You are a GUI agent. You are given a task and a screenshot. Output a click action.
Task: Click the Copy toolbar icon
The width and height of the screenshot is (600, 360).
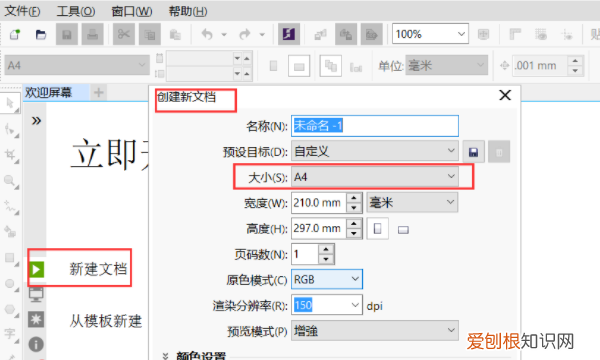[149, 34]
